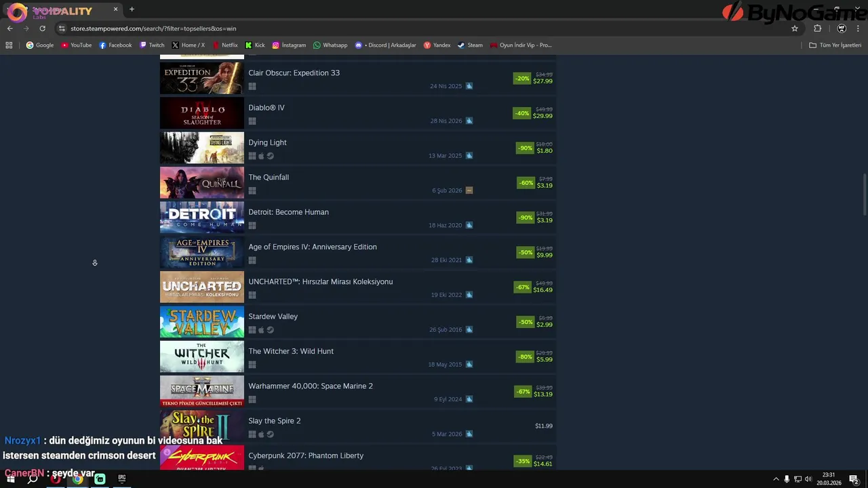Open the YouTube bookmark
Image resolution: width=868 pixels, height=488 pixels.
coord(77,45)
